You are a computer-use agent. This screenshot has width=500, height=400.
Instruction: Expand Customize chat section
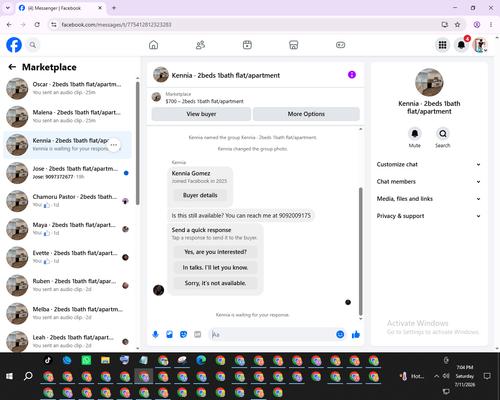coord(429,164)
